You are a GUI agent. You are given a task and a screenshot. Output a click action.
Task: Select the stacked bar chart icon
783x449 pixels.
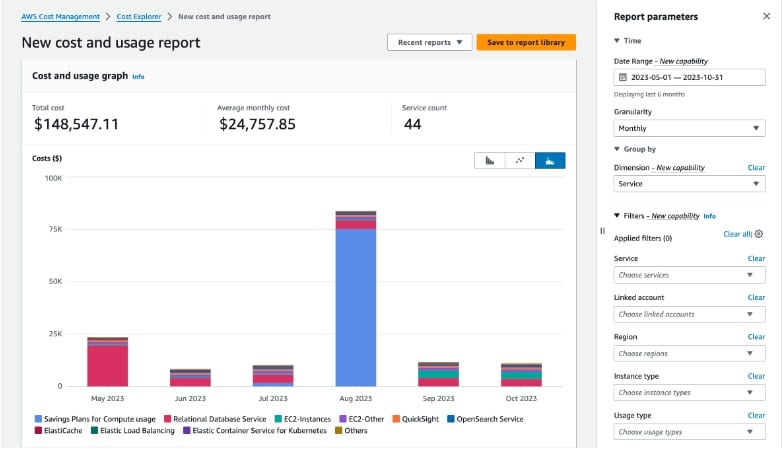(550, 160)
